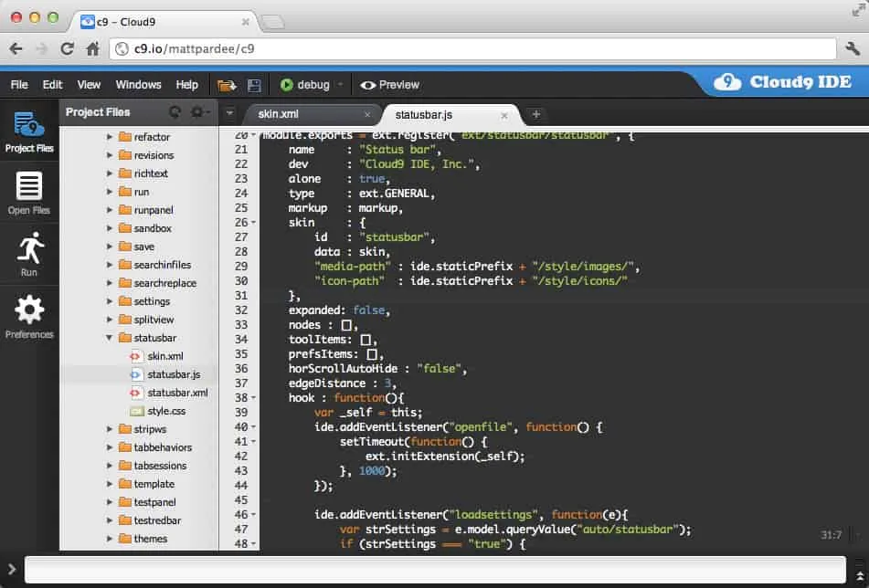Fold code at line 40
The image size is (869, 588).
253,427
